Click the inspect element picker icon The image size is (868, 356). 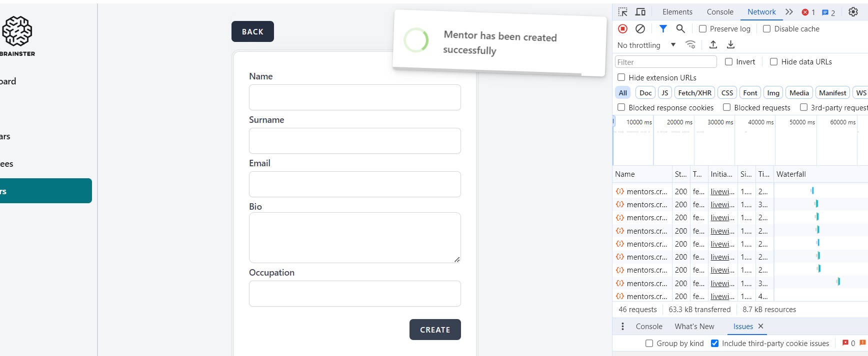tap(623, 12)
